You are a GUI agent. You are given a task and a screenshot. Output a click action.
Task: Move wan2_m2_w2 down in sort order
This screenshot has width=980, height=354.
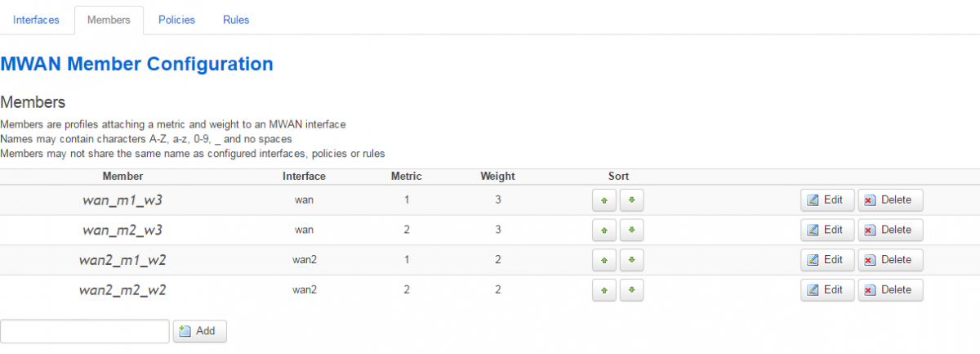[631, 290]
